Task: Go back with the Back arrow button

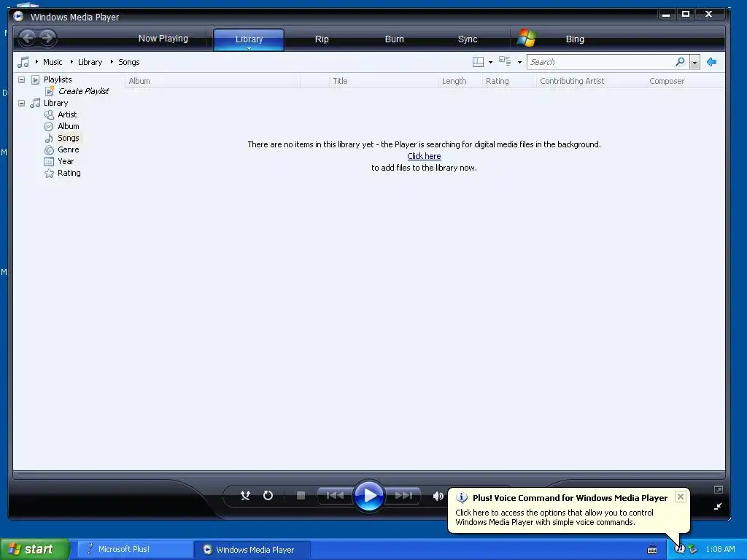Action: (28, 38)
